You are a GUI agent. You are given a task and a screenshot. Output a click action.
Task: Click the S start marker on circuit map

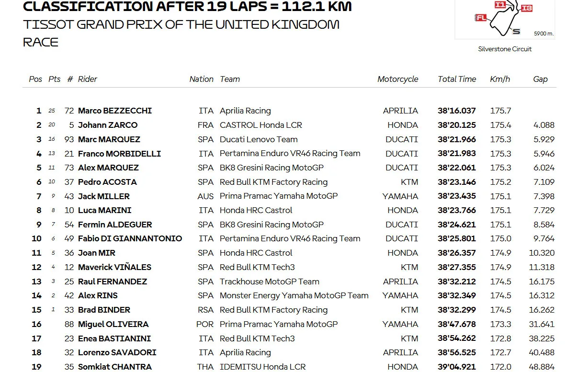tap(516, 32)
